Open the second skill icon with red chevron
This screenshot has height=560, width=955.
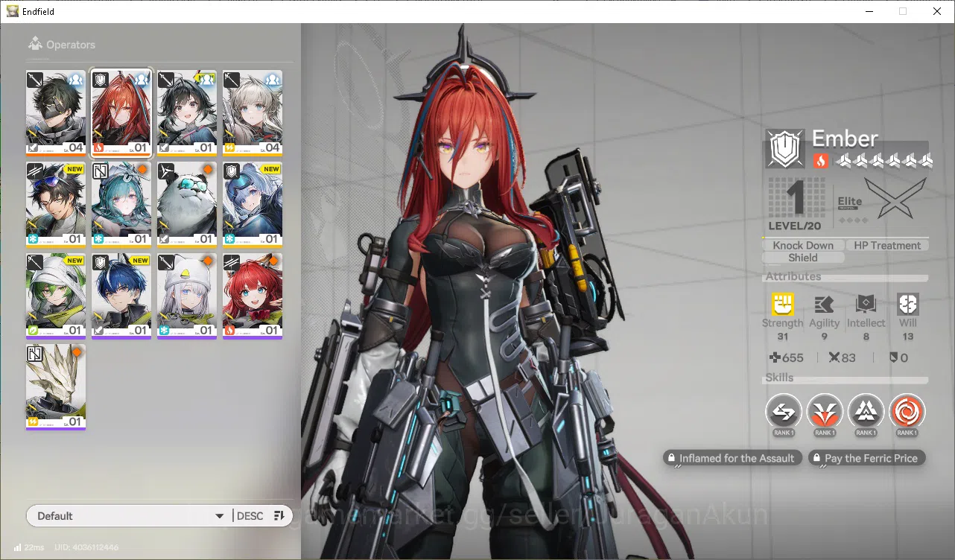click(825, 411)
